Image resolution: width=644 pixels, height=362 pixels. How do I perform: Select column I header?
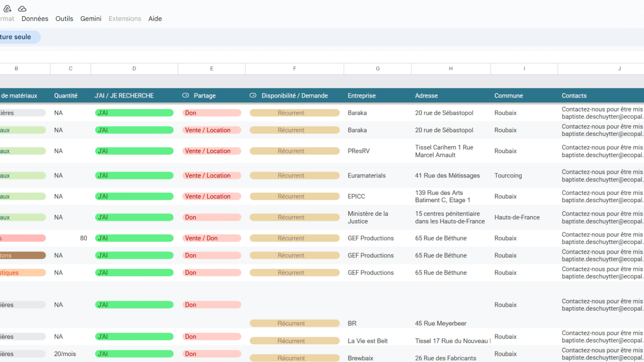tap(524, 68)
